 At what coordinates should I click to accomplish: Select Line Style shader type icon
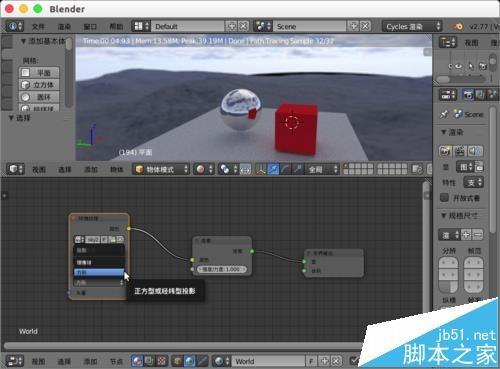pos(202,361)
